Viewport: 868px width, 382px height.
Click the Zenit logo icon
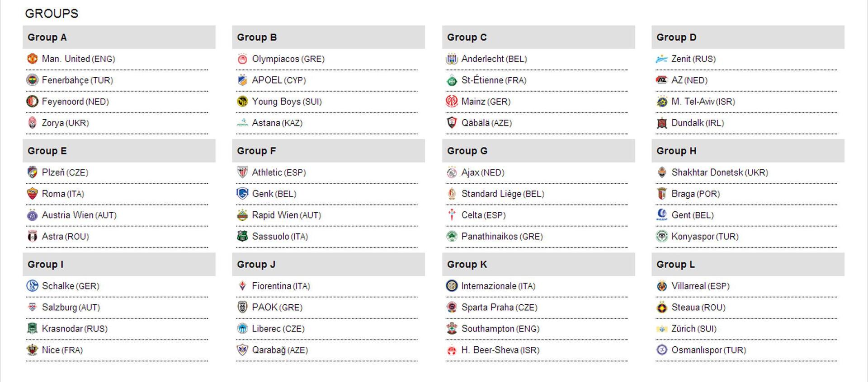[x=662, y=59]
